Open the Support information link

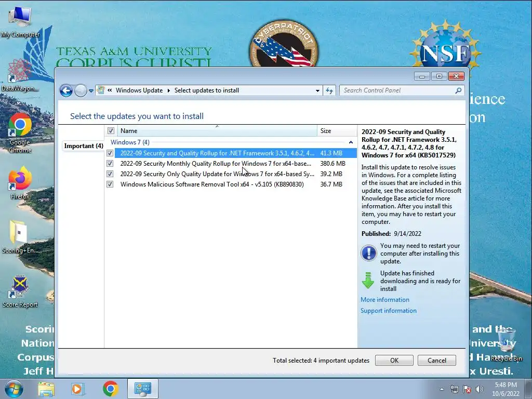[388, 311]
